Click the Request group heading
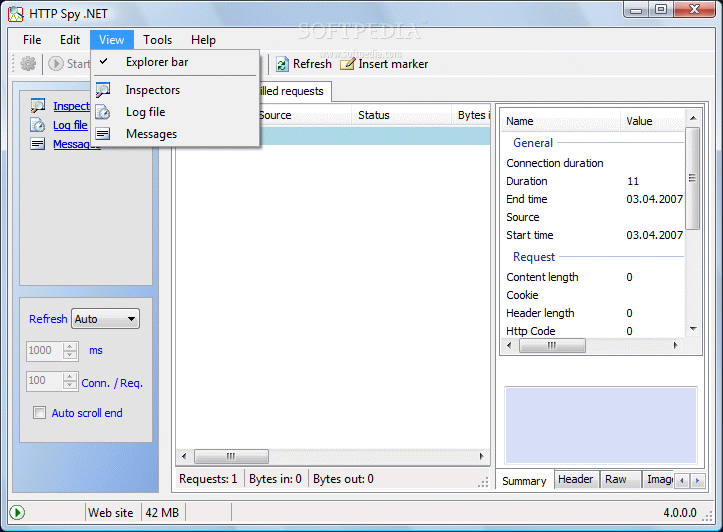 point(534,257)
